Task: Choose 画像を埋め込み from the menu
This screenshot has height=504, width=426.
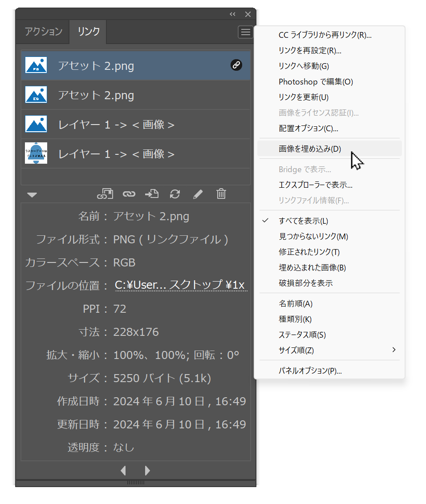Action: click(x=310, y=149)
